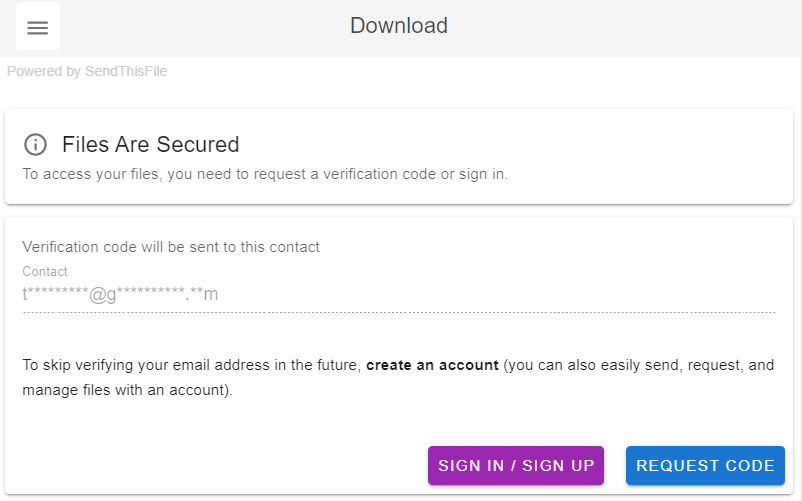Follow the "create an account" link
The width and height of the screenshot is (802, 501).
pos(432,365)
